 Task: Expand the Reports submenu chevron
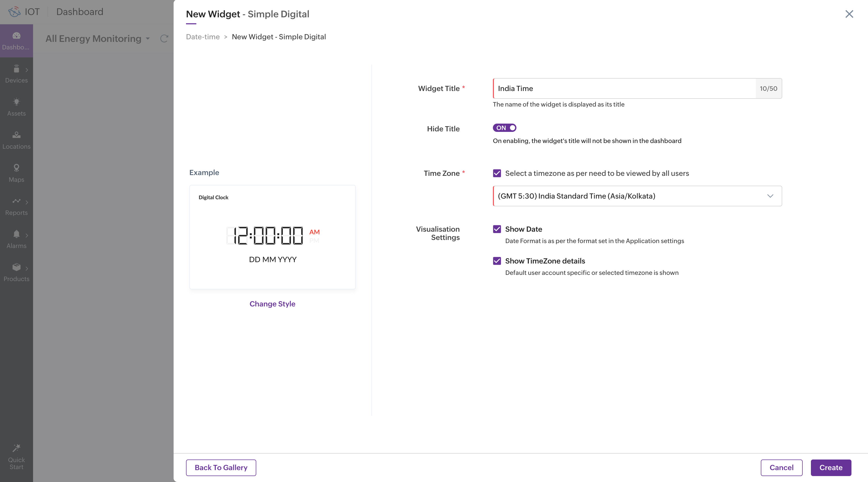27,202
